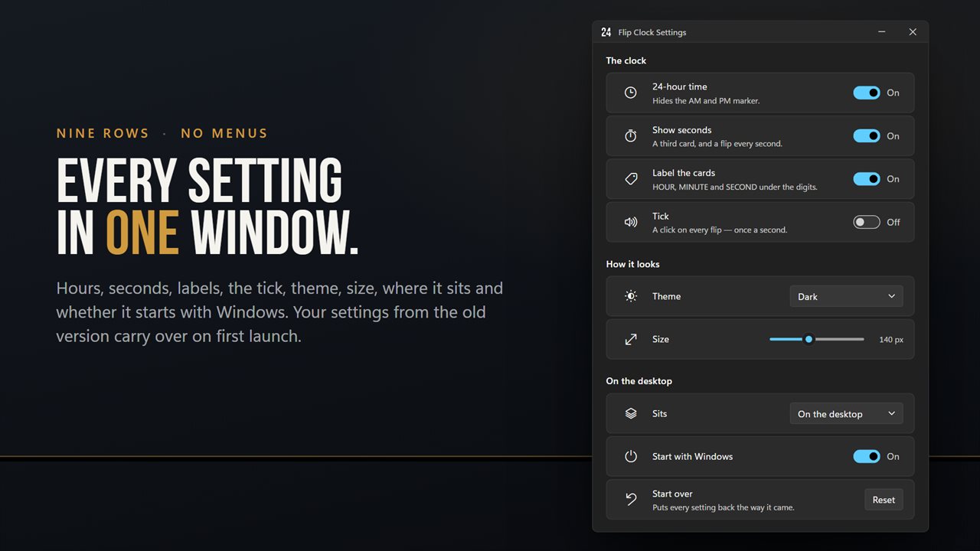Click "HOUR, MINUTE and SECOND under the digits."
980x551 pixels.
point(735,187)
